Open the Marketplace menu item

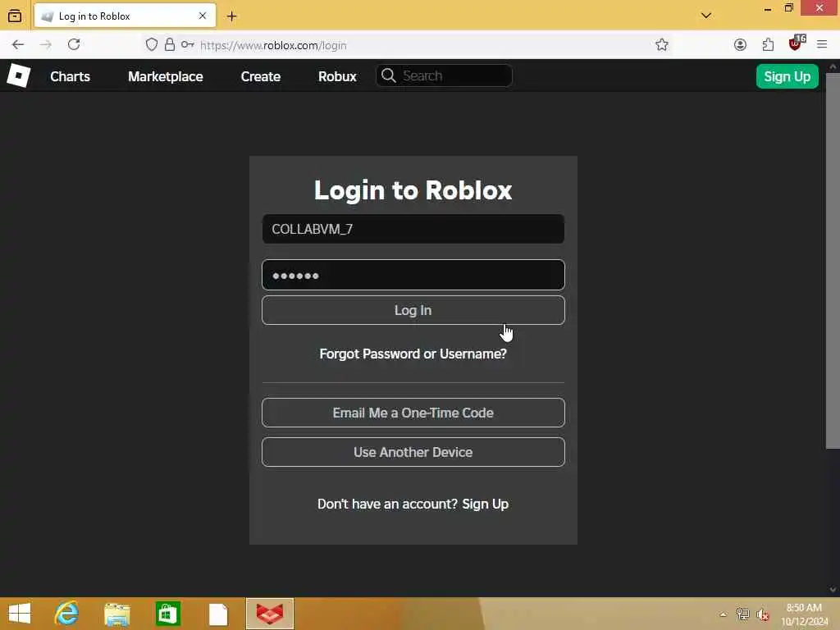[166, 76]
